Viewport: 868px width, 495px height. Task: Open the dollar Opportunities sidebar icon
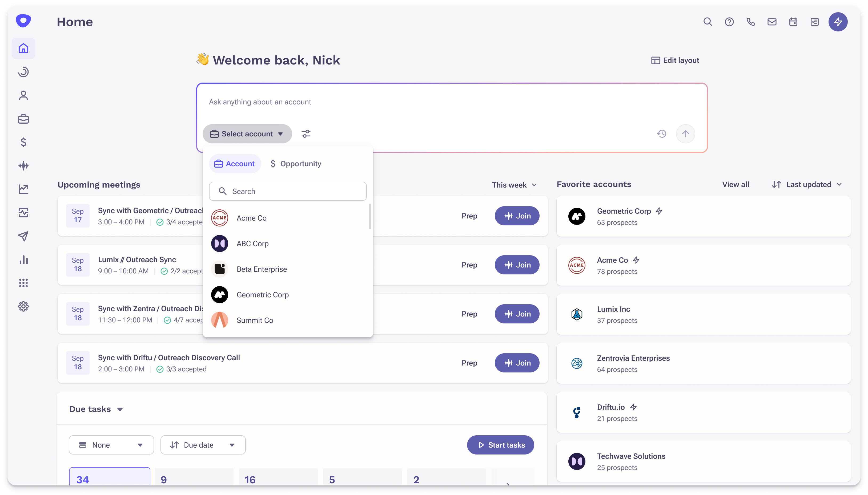23,142
